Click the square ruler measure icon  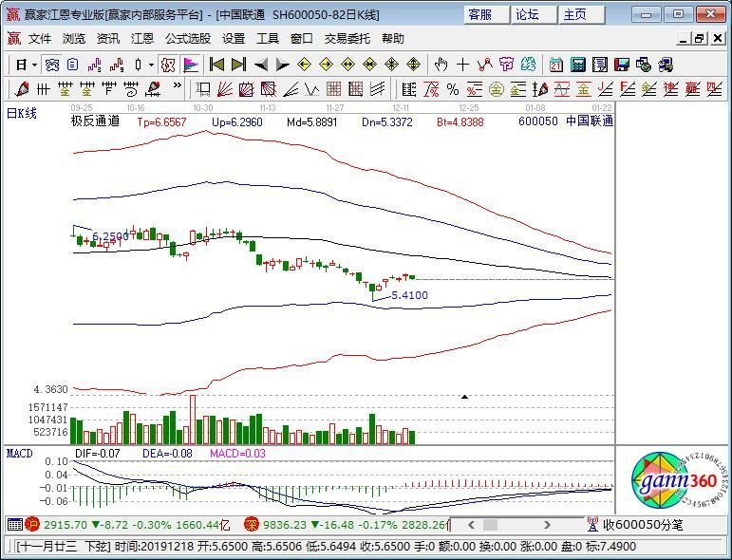(203, 89)
